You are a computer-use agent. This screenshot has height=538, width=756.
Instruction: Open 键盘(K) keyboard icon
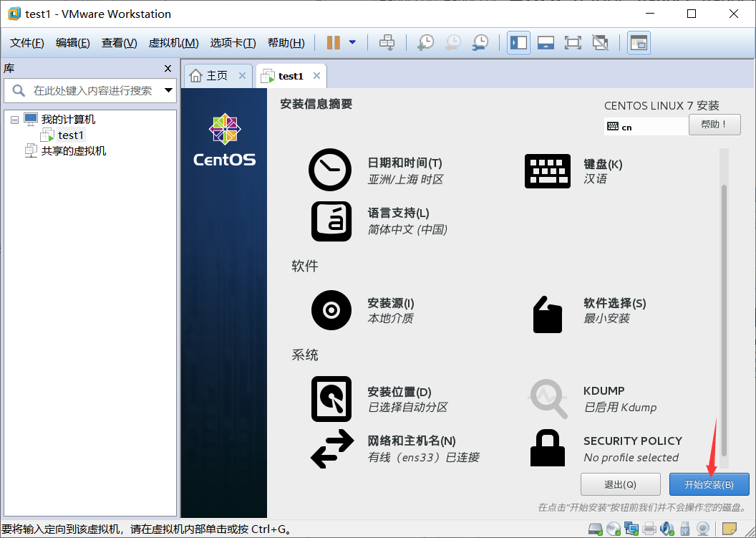tap(547, 171)
